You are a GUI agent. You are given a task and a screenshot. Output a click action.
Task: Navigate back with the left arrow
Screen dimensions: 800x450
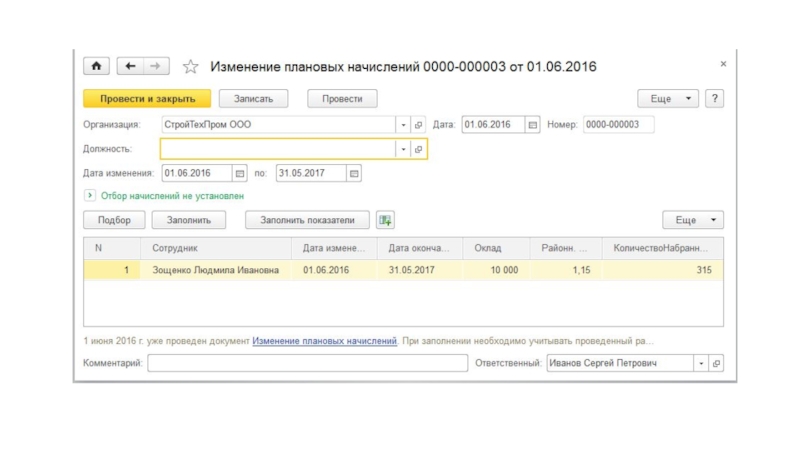(x=130, y=66)
